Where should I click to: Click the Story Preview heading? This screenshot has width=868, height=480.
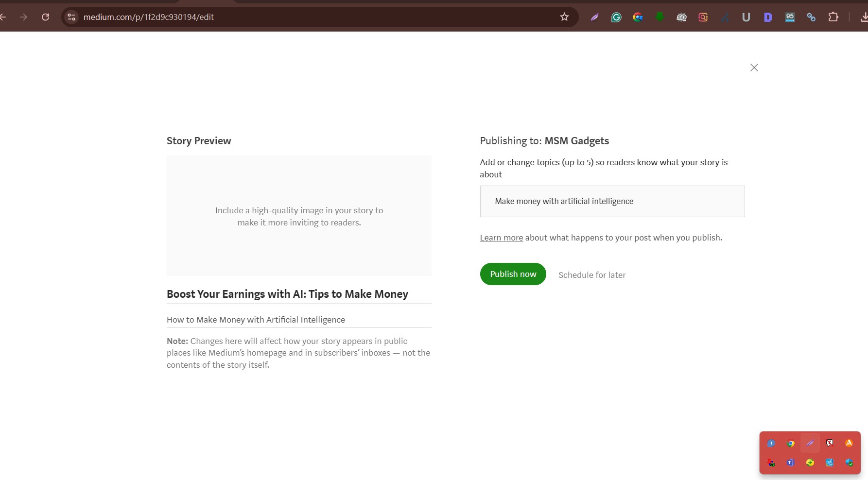pos(199,141)
